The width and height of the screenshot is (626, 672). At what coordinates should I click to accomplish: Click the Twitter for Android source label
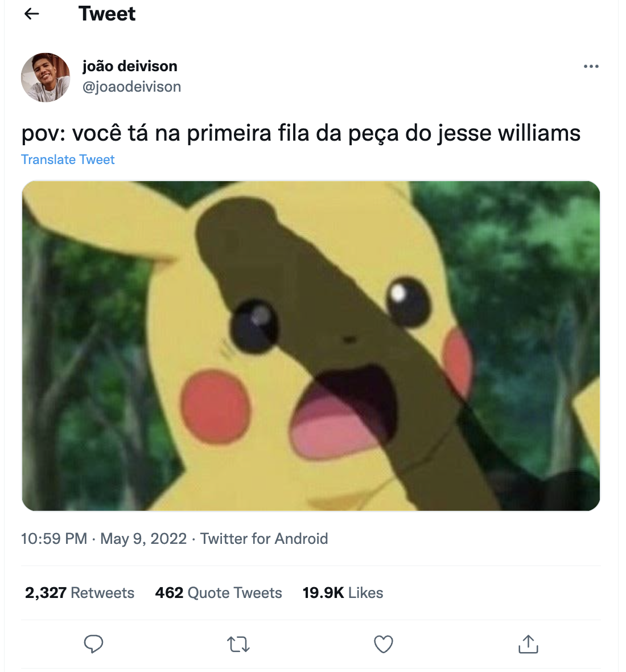point(264,538)
